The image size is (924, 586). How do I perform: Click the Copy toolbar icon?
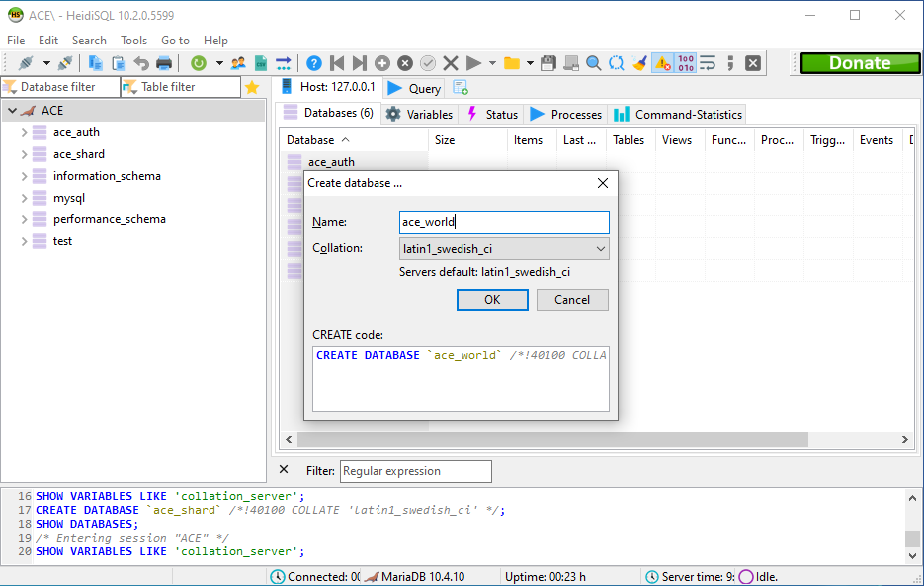[96, 63]
